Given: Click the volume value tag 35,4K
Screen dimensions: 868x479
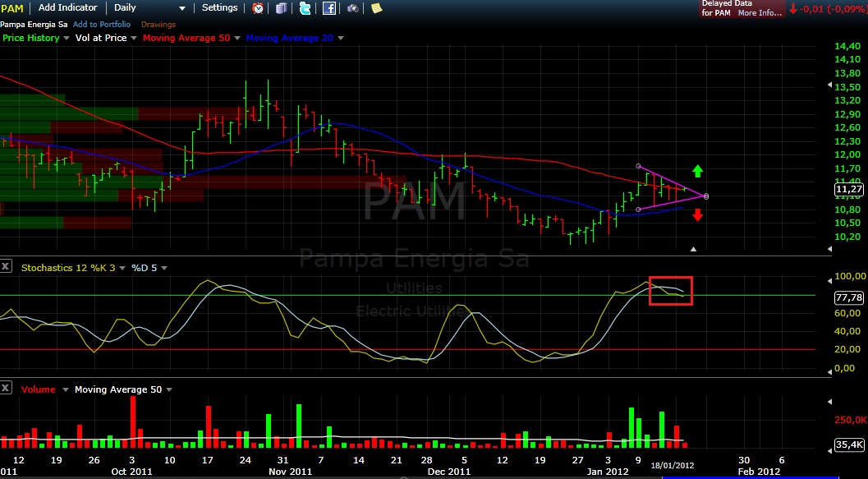Looking at the screenshot, I should point(849,444).
